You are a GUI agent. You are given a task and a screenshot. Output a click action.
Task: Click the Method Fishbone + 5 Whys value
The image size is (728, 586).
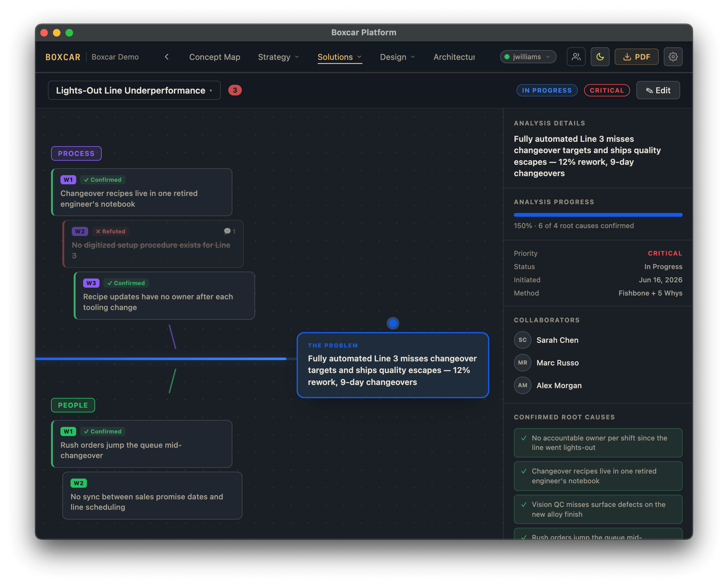pos(650,293)
